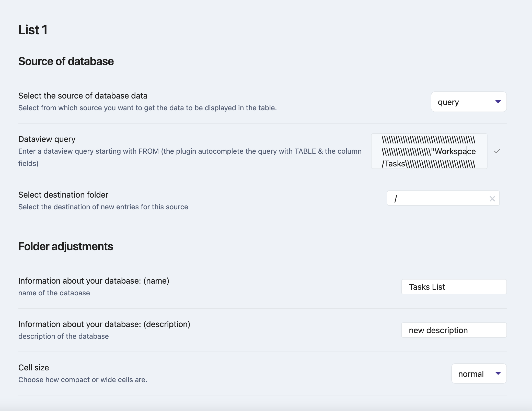The width and height of the screenshot is (532, 411).
Task: Focus the Workspace/Tasks query input area
Action: tap(429, 151)
